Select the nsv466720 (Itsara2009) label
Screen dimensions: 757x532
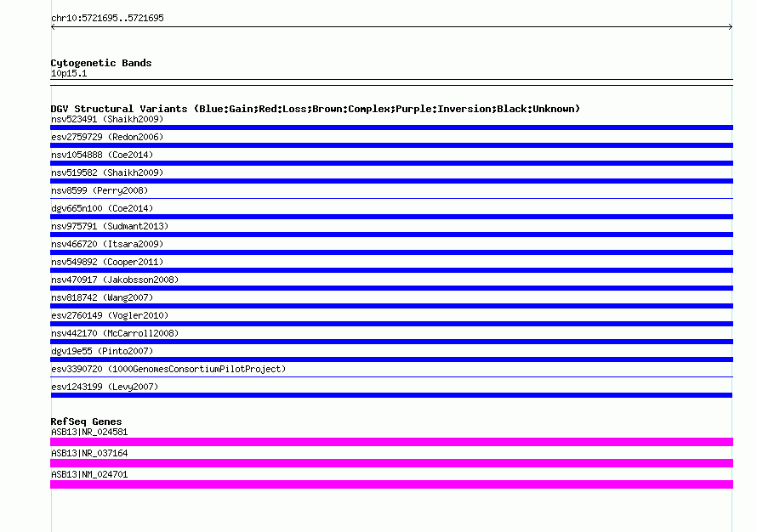(x=107, y=244)
